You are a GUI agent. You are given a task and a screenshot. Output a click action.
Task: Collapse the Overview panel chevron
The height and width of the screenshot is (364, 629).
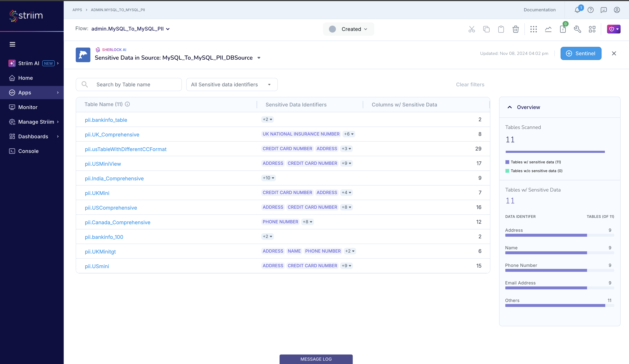point(510,107)
